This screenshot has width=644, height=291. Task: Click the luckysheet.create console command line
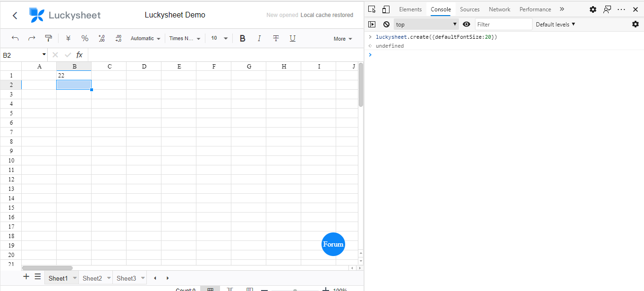437,37
